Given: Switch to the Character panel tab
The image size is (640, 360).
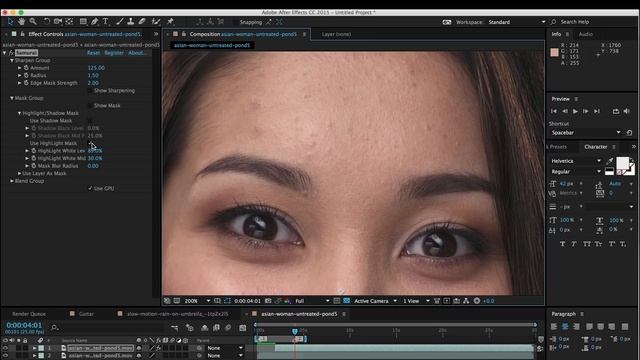Looking at the screenshot, I should (596, 147).
